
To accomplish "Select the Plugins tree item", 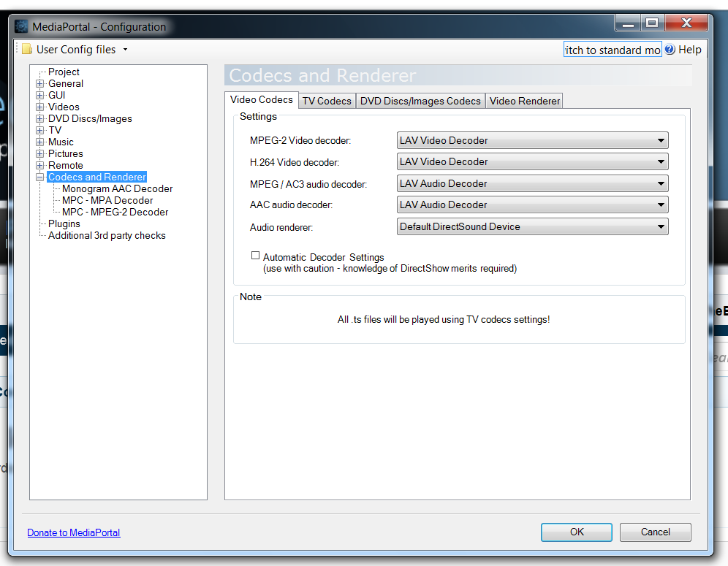I will (64, 223).
